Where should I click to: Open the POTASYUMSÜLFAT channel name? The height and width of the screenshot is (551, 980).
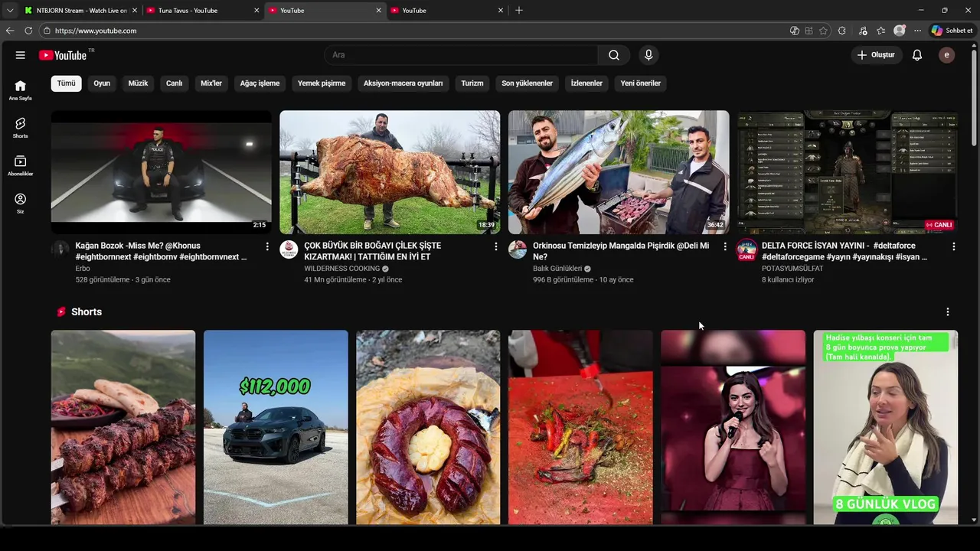tap(792, 269)
